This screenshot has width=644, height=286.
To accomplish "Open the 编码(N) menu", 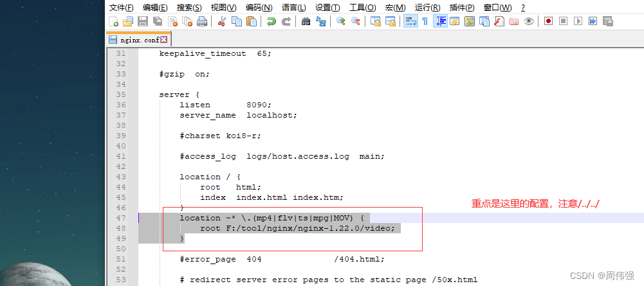I will tap(259, 7).
